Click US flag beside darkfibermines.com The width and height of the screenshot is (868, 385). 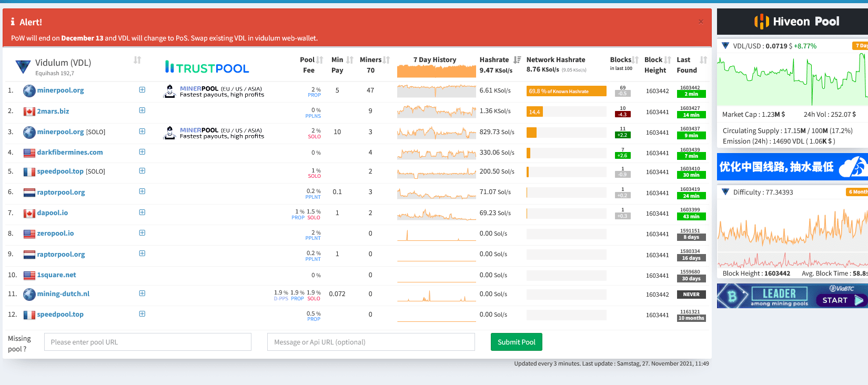pyautogui.click(x=29, y=153)
